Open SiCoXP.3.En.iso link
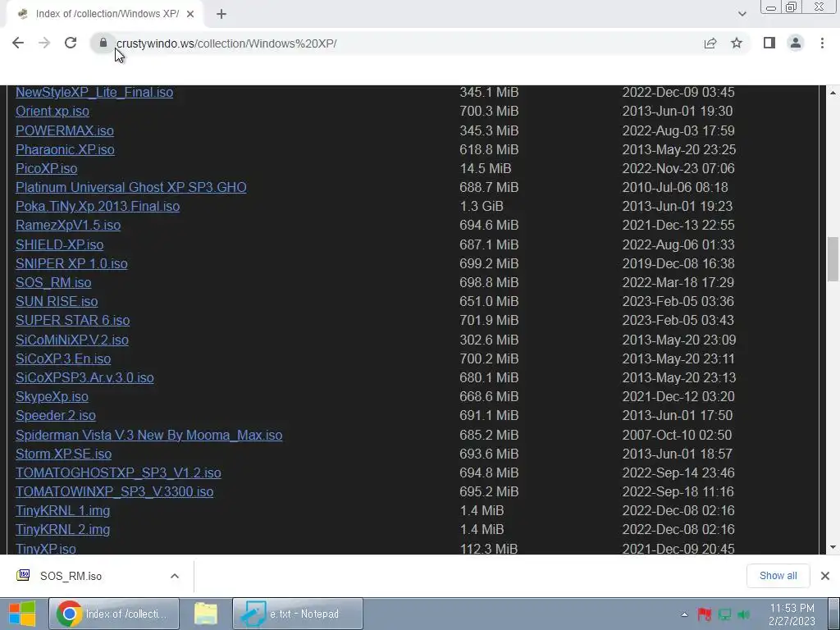The height and width of the screenshot is (630, 840). tap(63, 358)
